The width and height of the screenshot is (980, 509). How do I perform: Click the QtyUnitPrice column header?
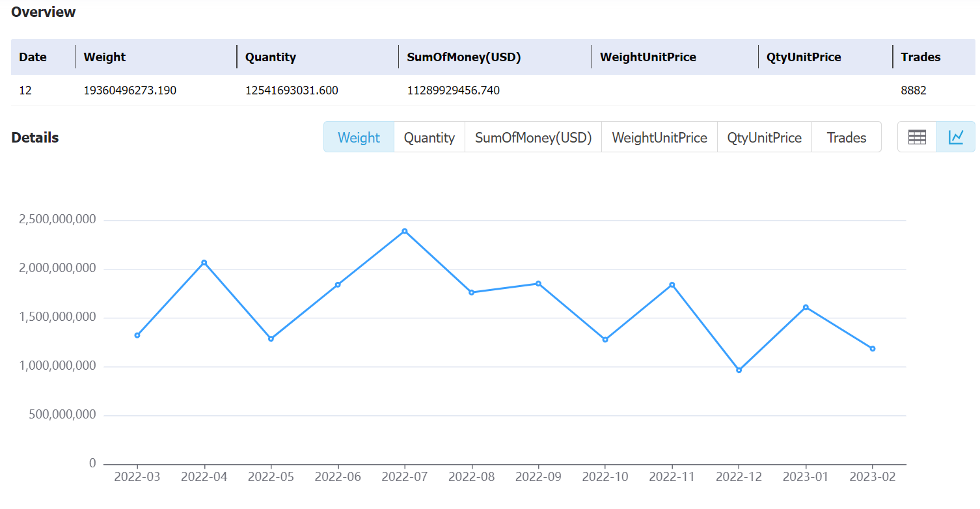coord(804,57)
